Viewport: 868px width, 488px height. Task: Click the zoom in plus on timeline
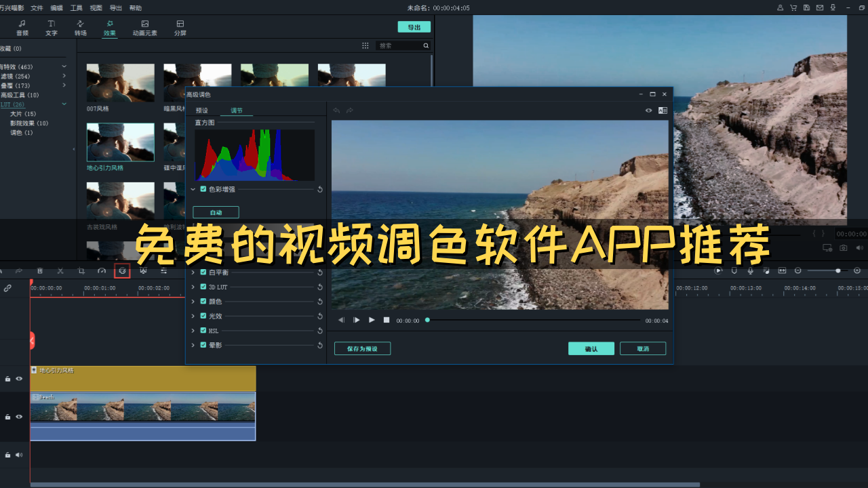tap(857, 270)
